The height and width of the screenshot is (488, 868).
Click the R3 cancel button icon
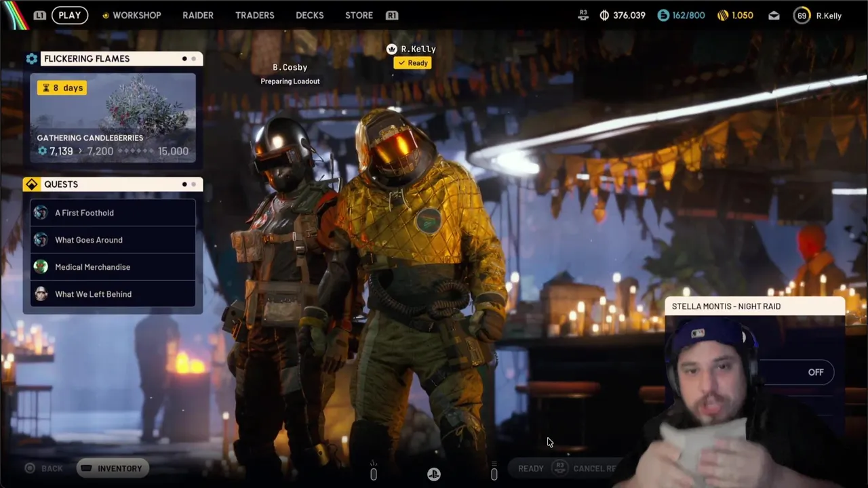pyautogui.click(x=559, y=468)
